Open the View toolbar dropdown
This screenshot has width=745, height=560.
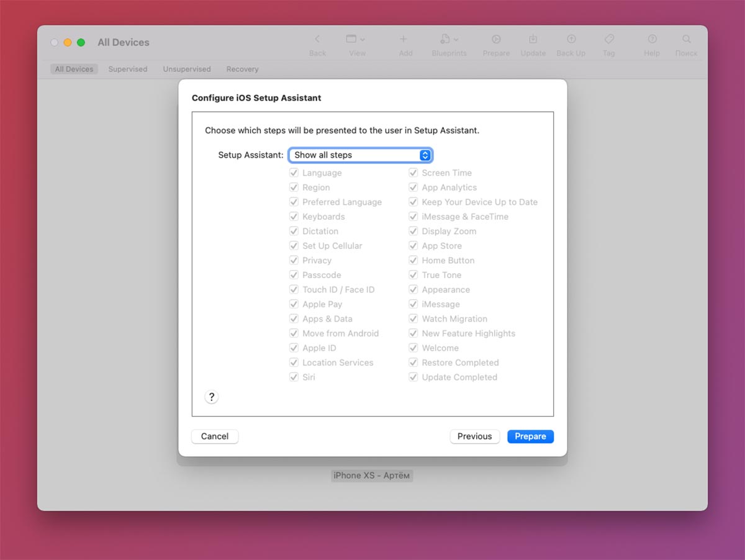[356, 39]
